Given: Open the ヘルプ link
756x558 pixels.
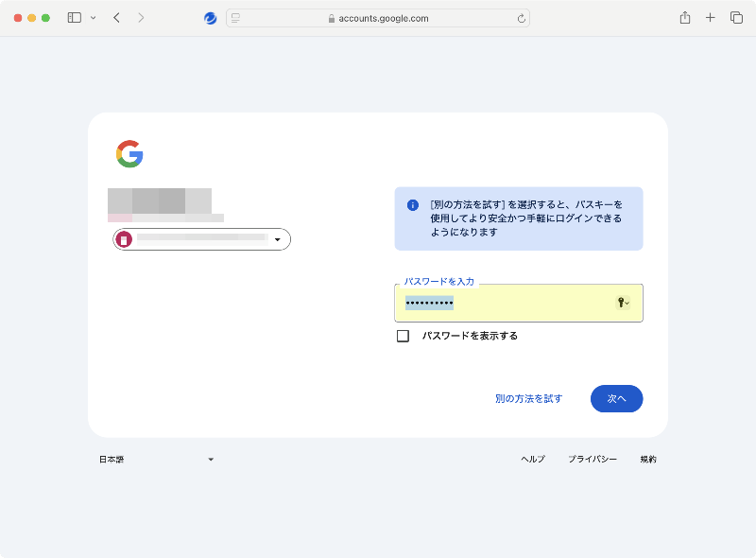Looking at the screenshot, I should pyautogui.click(x=533, y=459).
